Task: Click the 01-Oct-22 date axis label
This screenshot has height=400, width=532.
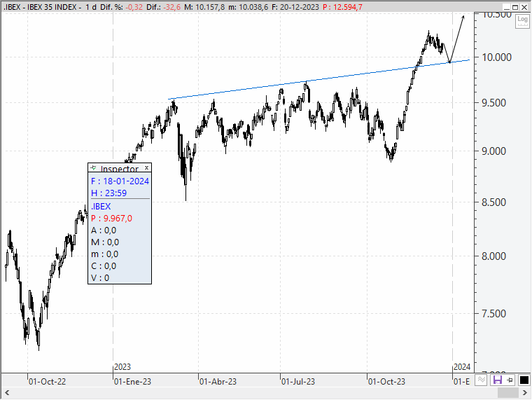Action: click(47, 382)
